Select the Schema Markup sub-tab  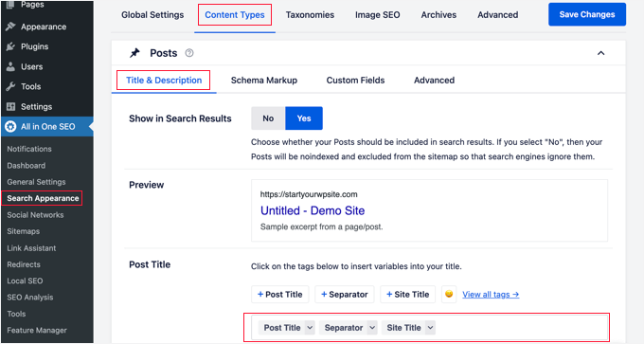pos(264,81)
